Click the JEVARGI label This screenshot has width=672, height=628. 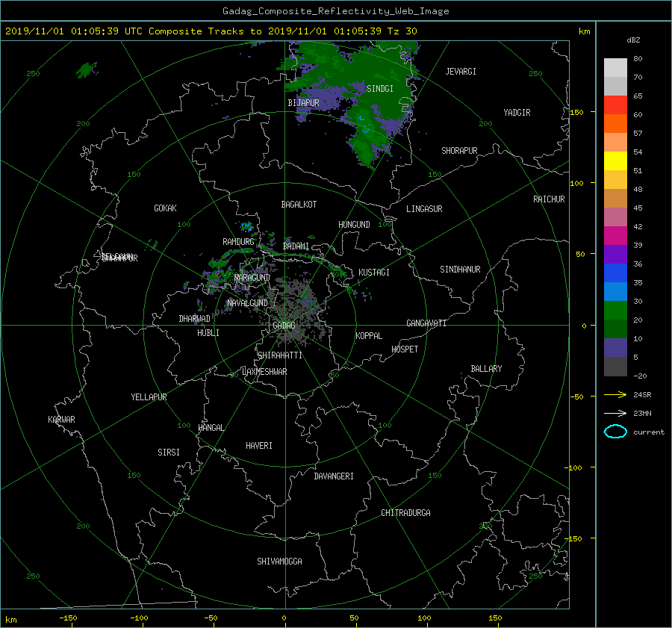click(461, 72)
